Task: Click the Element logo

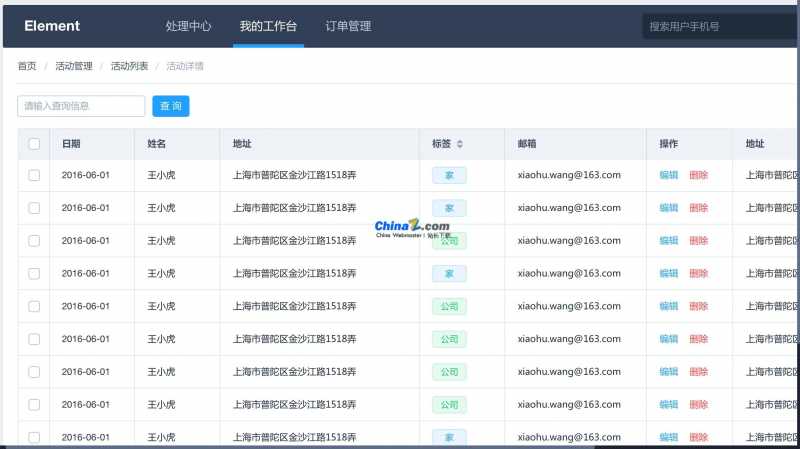Action: pos(52,26)
